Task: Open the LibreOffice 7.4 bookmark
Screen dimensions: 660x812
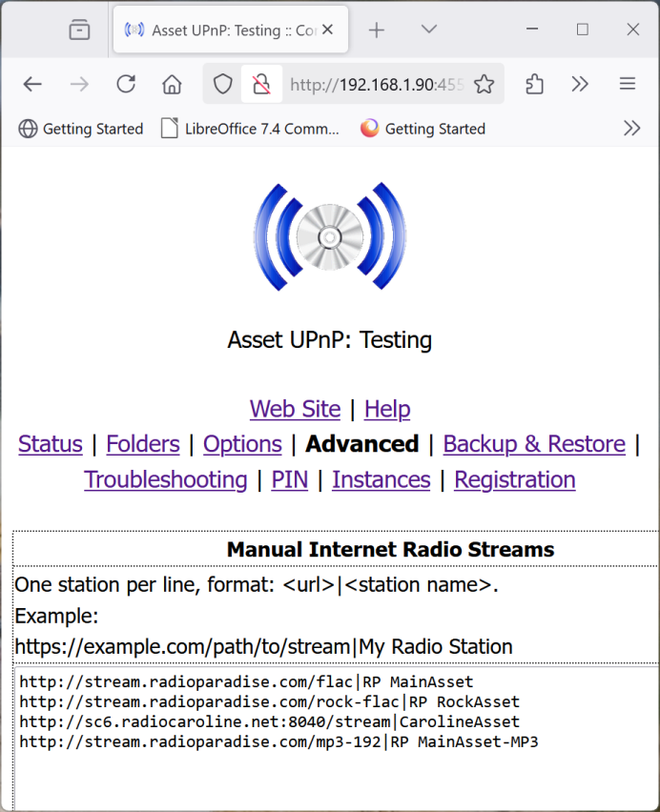Action: tap(250, 129)
